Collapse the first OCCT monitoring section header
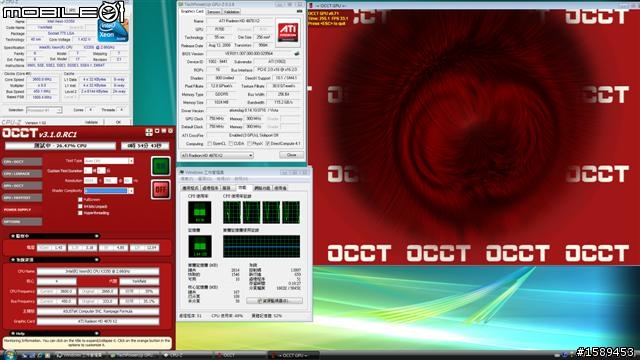640x360 pixels. 54,236
